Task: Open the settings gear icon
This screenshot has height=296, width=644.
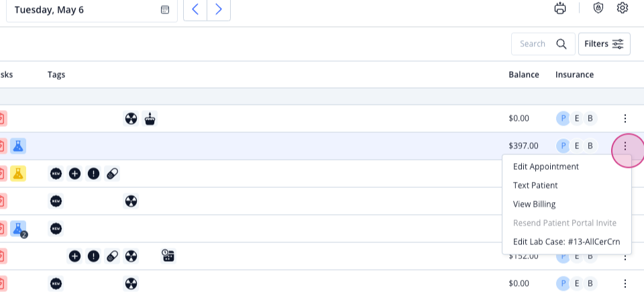Action: point(623,8)
